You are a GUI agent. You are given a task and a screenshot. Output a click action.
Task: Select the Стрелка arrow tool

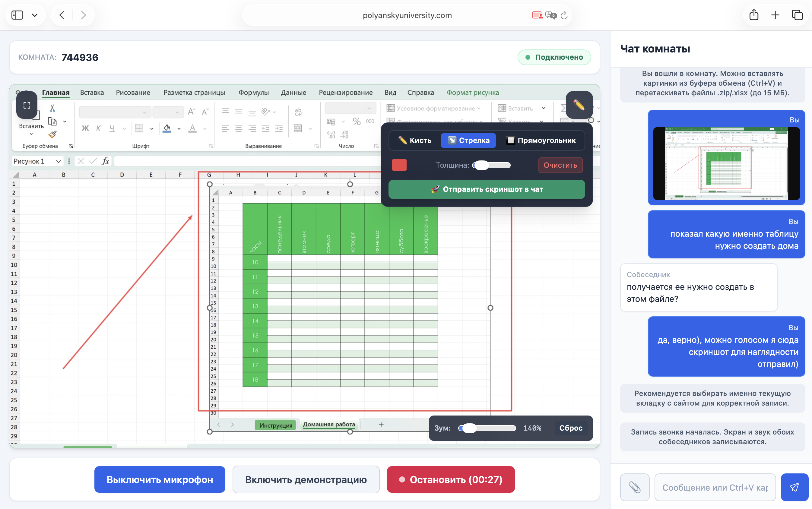(468, 141)
